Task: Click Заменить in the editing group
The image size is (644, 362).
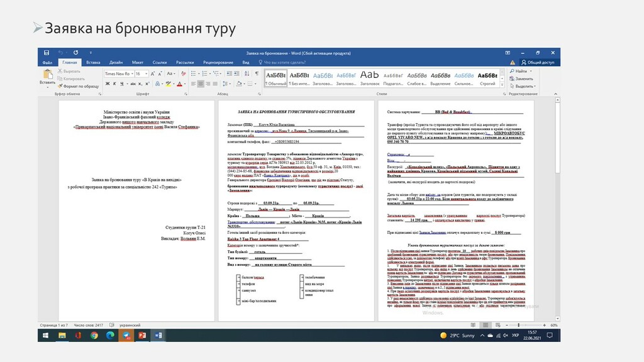Action: [523, 79]
